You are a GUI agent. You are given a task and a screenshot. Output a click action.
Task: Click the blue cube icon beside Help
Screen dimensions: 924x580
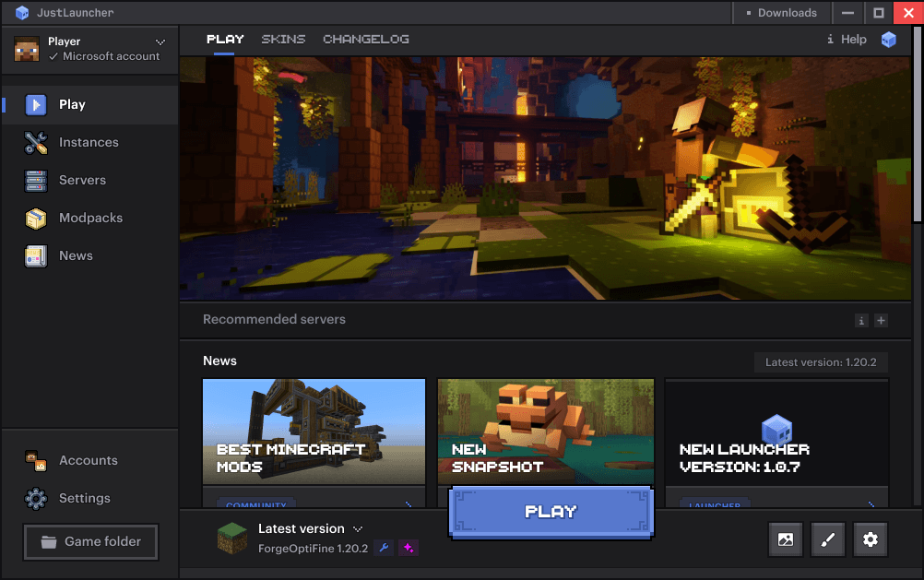888,40
